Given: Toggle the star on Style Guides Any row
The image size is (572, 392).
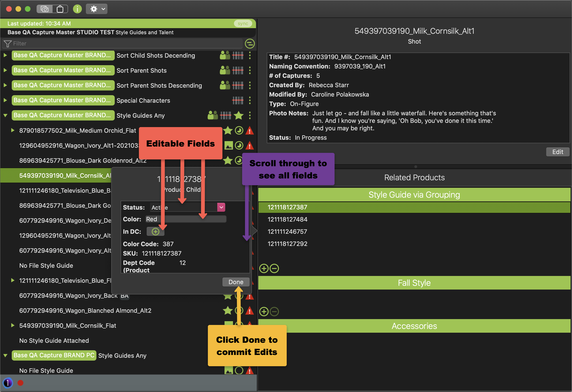Looking at the screenshot, I should click(239, 115).
